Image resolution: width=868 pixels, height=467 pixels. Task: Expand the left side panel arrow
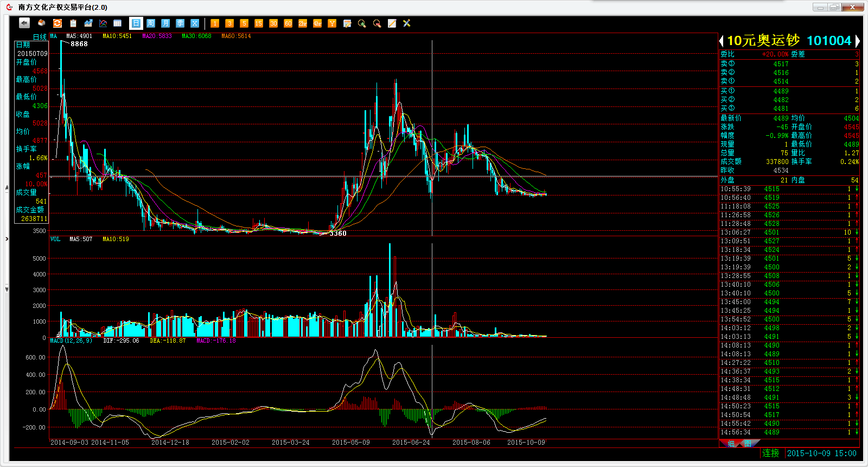tap(7, 238)
